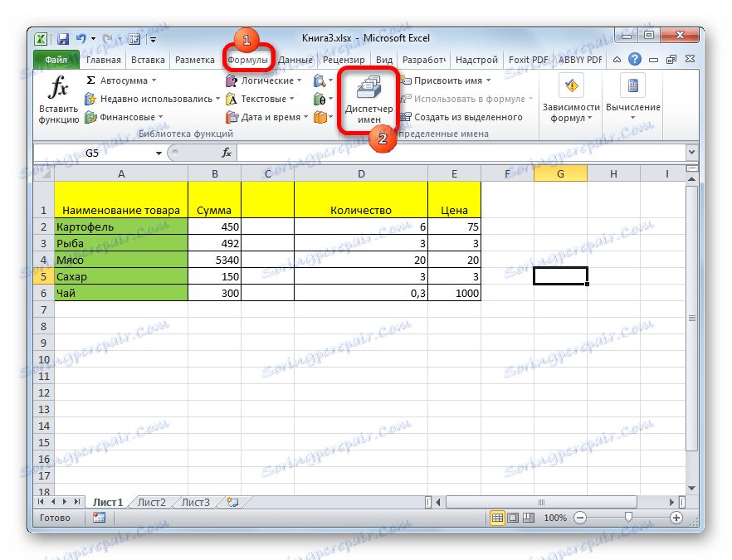Select the Лист2 sheet tab
The width and height of the screenshot is (732, 560).
[153, 502]
